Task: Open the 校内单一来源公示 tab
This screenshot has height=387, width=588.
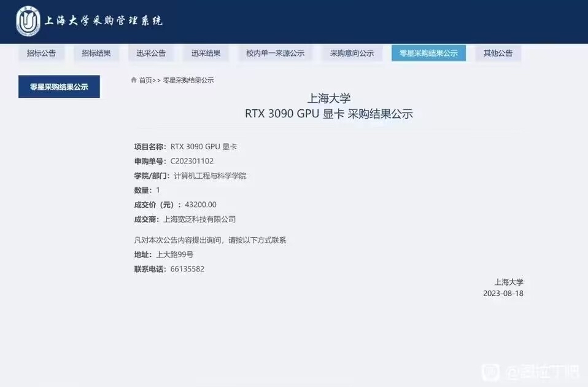Action: 274,53
